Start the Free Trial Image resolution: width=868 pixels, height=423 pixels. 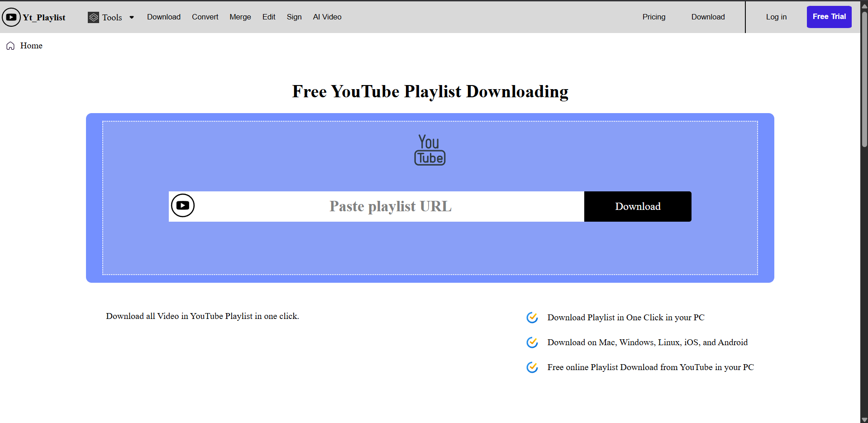coord(829,17)
